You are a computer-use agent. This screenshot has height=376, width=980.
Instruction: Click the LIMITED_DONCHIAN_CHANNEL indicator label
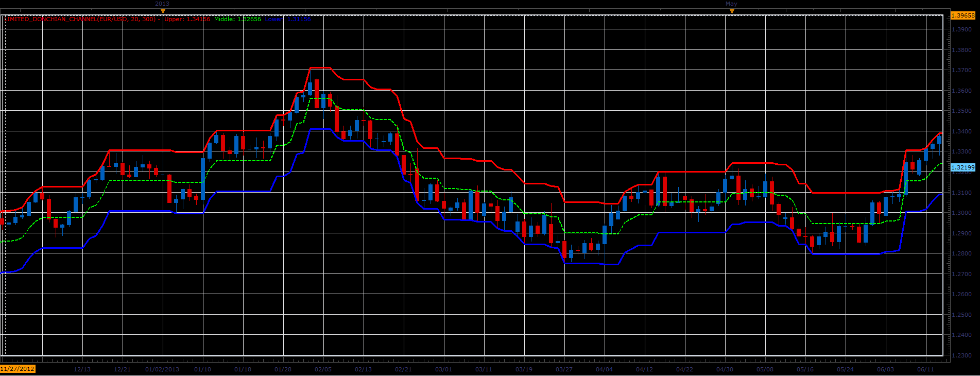(80, 19)
